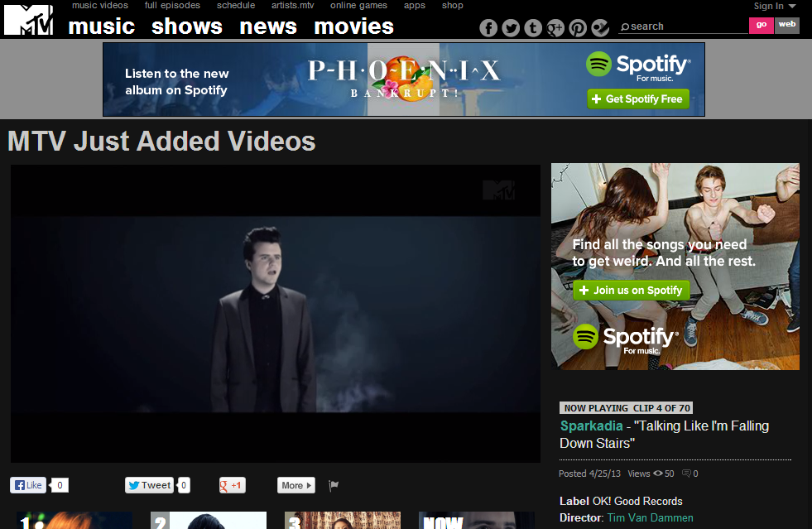
Task: Type in the search field
Action: (685, 26)
